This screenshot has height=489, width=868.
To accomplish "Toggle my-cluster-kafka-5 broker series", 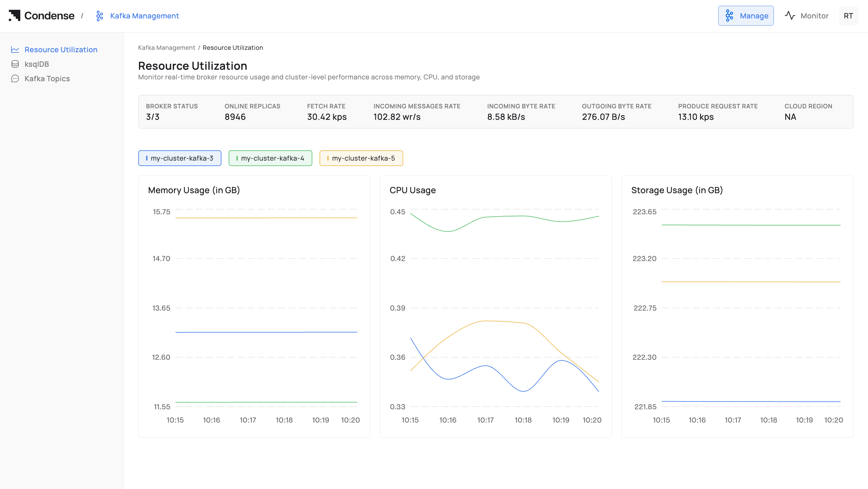I will tap(361, 158).
